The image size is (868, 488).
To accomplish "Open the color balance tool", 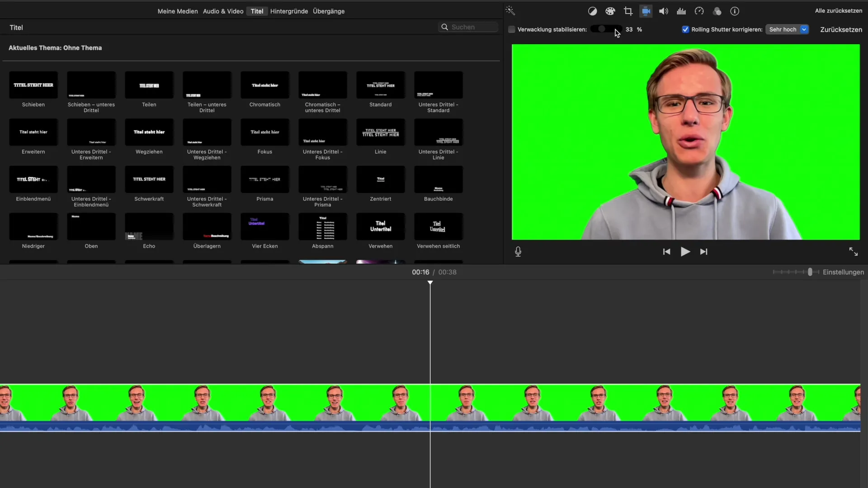I will click(x=592, y=11).
